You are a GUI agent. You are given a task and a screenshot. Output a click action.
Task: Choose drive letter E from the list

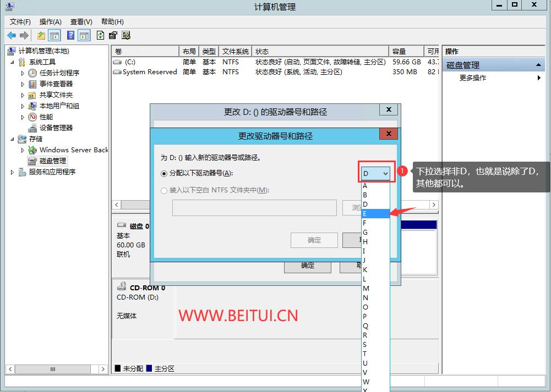tap(375, 214)
